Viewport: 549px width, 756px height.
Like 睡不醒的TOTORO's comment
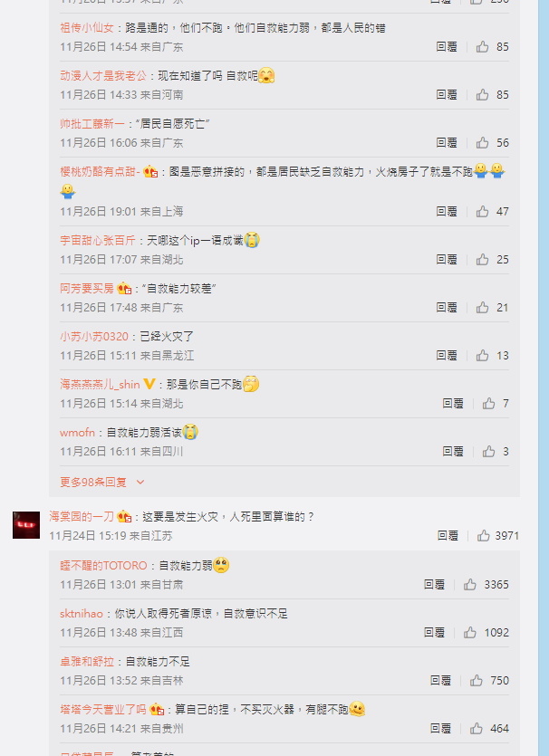(x=470, y=584)
